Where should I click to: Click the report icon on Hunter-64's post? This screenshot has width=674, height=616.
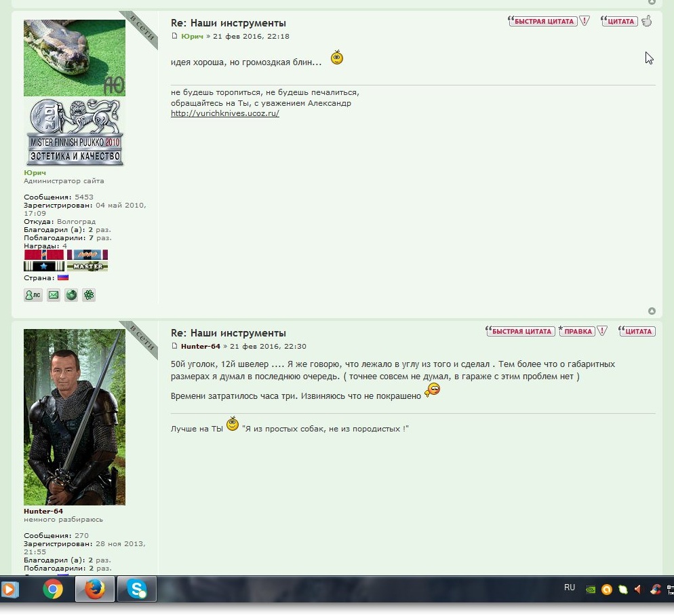[602, 331]
